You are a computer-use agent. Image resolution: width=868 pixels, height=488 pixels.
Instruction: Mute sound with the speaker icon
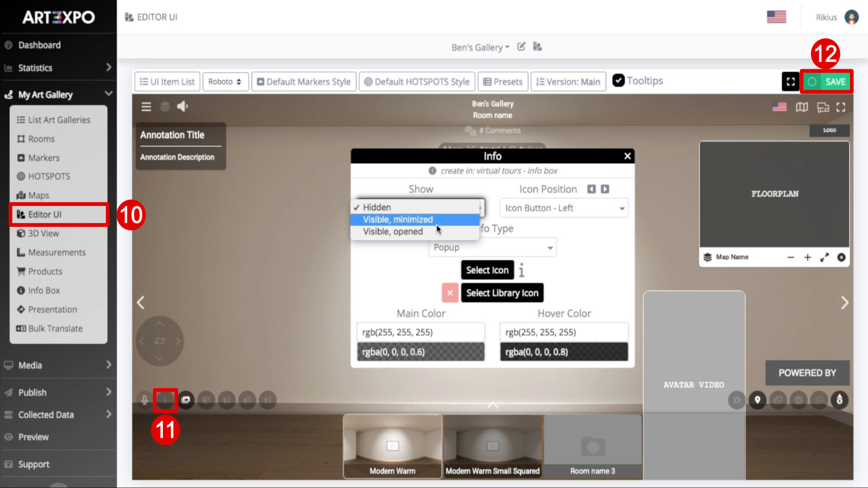(182, 107)
